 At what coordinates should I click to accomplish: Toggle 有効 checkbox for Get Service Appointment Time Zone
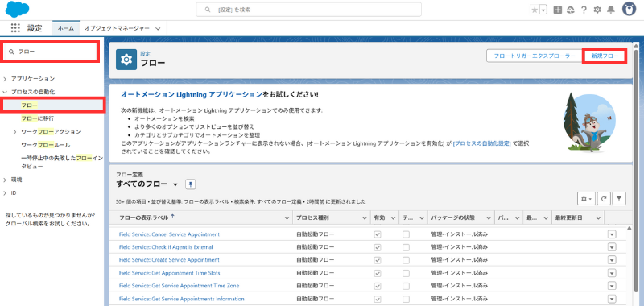tap(378, 286)
